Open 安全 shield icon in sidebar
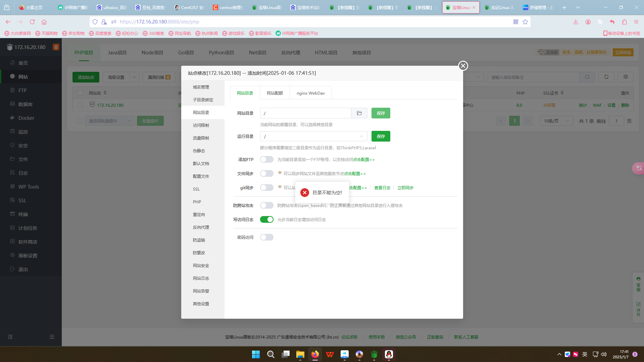The image size is (644, 362). pyautogui.click(x=12, y=145)
